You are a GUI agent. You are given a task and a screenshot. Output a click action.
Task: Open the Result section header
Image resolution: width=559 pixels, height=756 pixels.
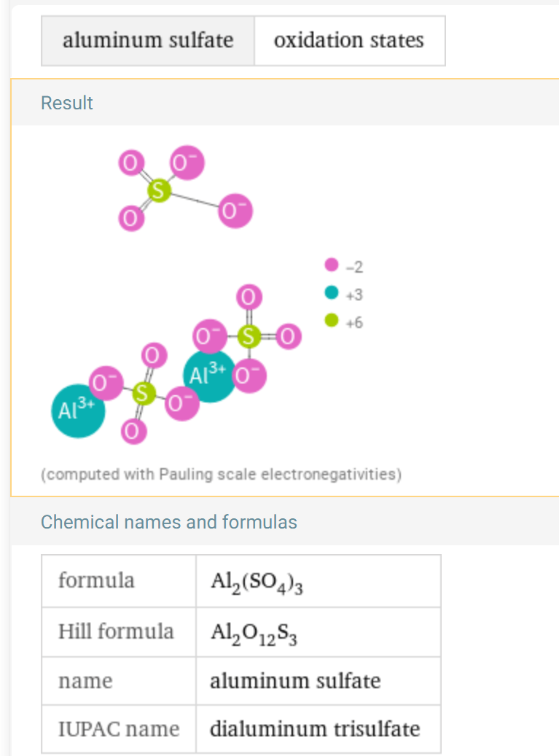tap(67, 103)
